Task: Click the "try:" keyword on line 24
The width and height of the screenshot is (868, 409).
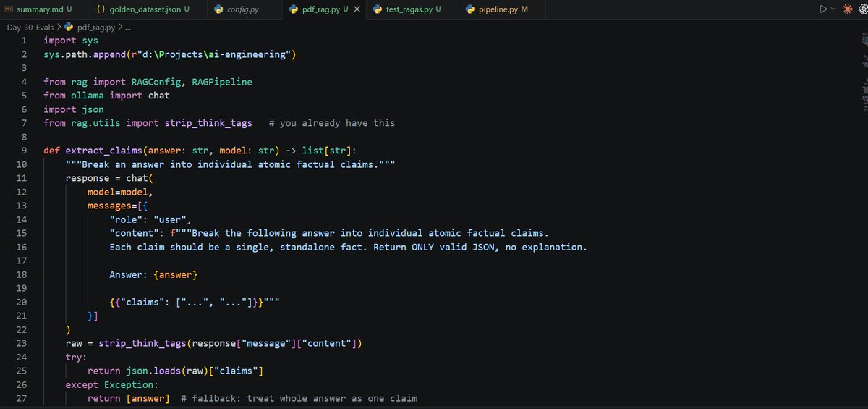Action: coord(76,357)
